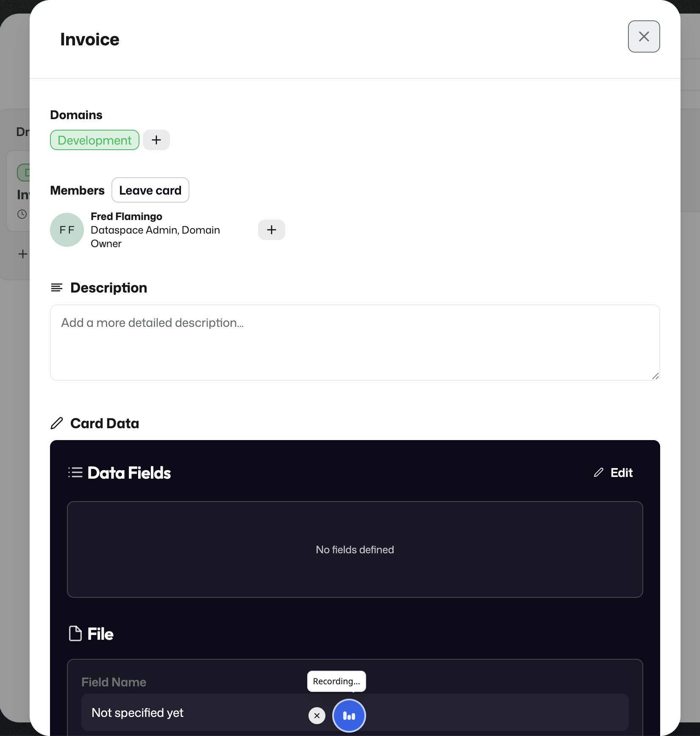The height and width of the screenshot is (736, 700).
Task: Click the plus icon behind the dialog
Action: click(23, 254)
